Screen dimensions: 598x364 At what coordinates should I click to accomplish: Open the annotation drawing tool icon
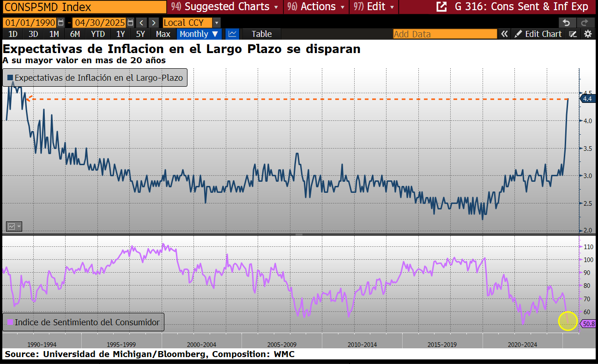tap(573, 34)
